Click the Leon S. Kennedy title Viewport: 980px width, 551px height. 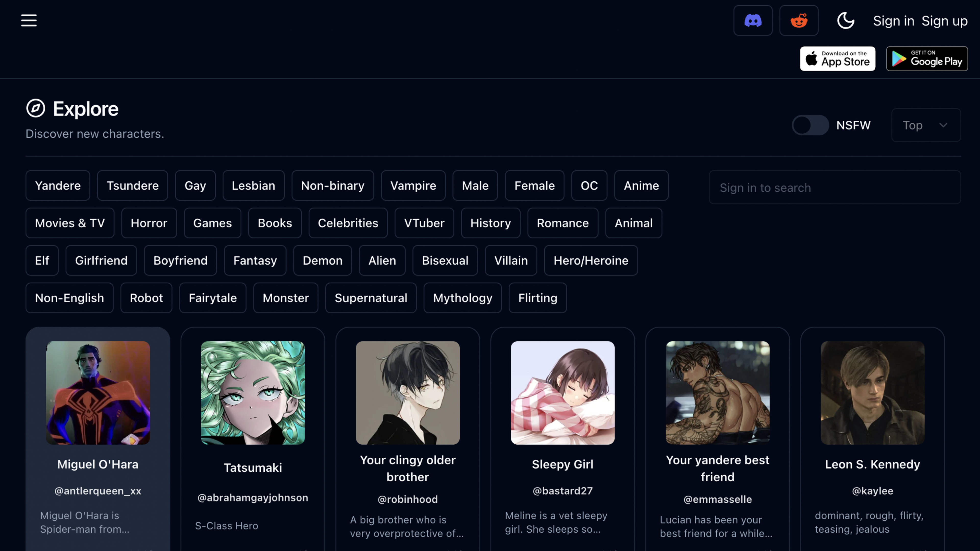pos(873,464)
